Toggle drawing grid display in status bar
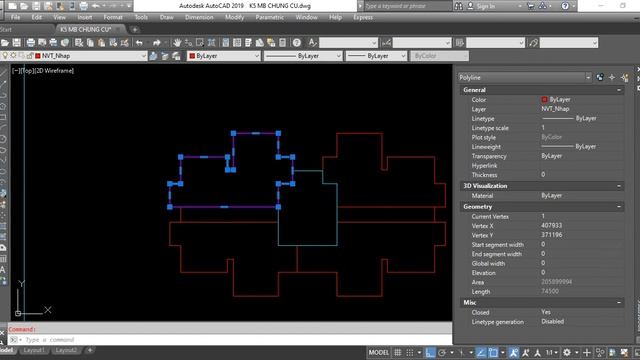 [x=398, y=352]
